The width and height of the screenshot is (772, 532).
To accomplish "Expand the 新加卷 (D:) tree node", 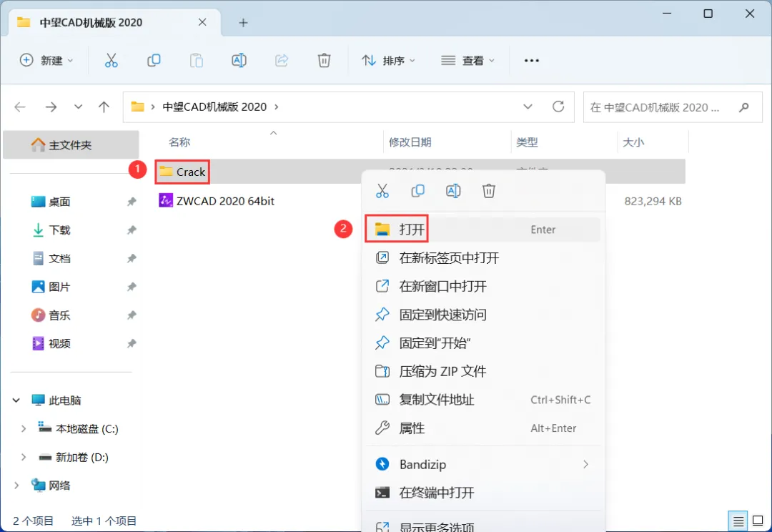I will [x=23, y=457].
